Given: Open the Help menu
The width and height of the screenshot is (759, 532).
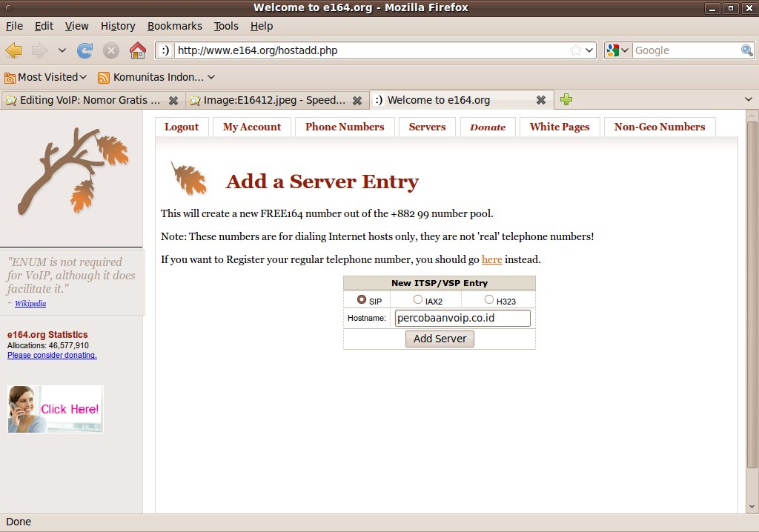Looking at the screenshot, I should click(262, 26).
